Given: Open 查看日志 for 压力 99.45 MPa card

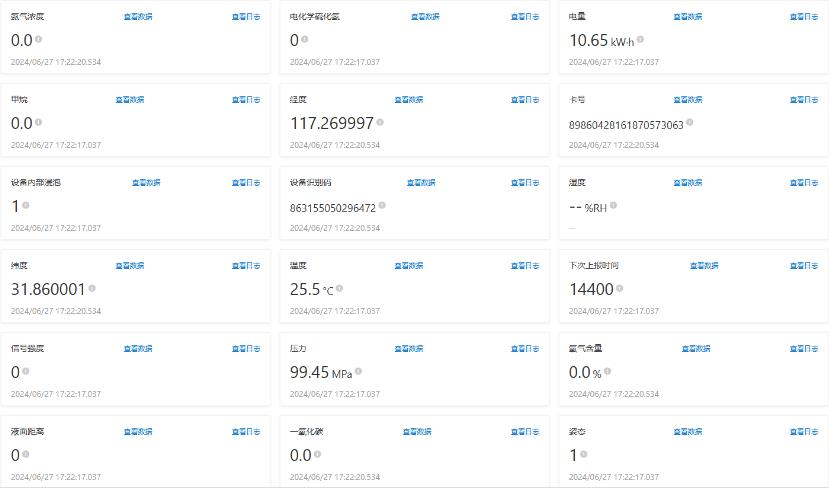Looking at the screenshot, I should click(x=525, y=349).
